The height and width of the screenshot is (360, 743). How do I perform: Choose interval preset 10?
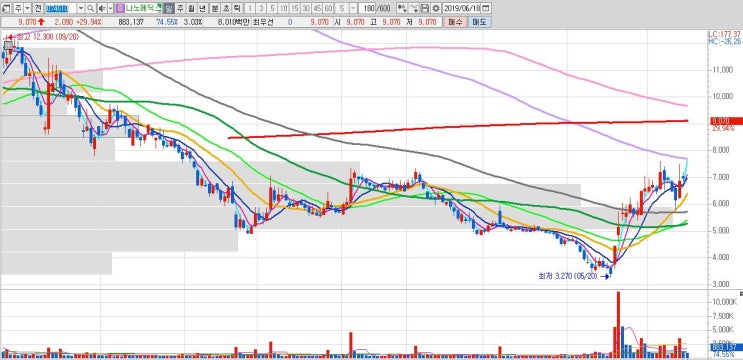coord(283,9)
